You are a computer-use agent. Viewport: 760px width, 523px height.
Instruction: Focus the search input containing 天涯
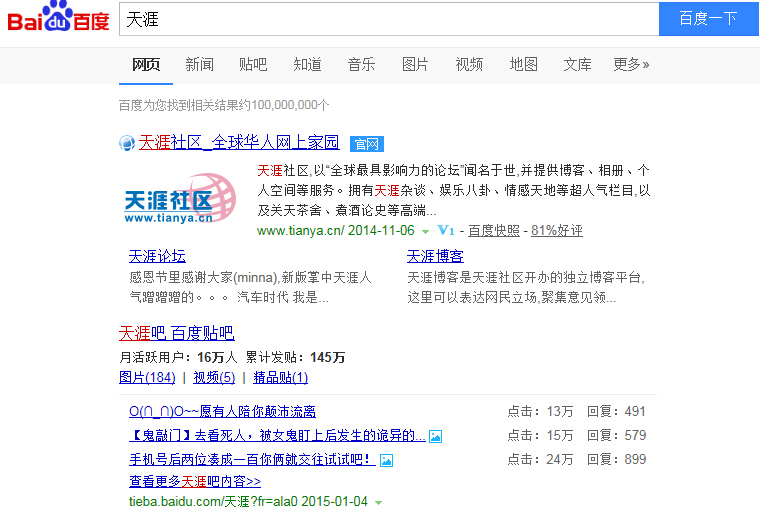388,20
